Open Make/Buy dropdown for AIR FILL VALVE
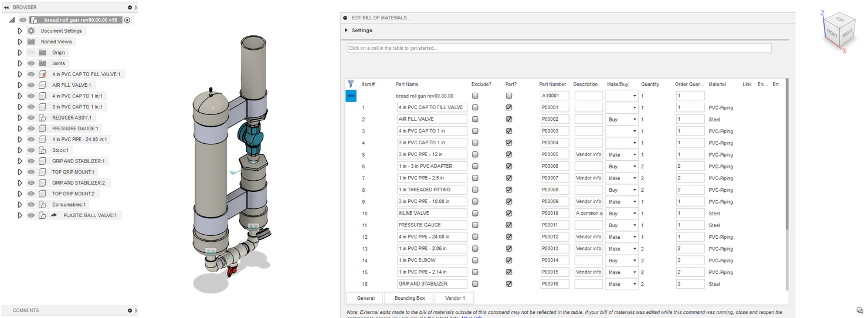This screenshot has height=318, width=868. click(x=622, y=119)
